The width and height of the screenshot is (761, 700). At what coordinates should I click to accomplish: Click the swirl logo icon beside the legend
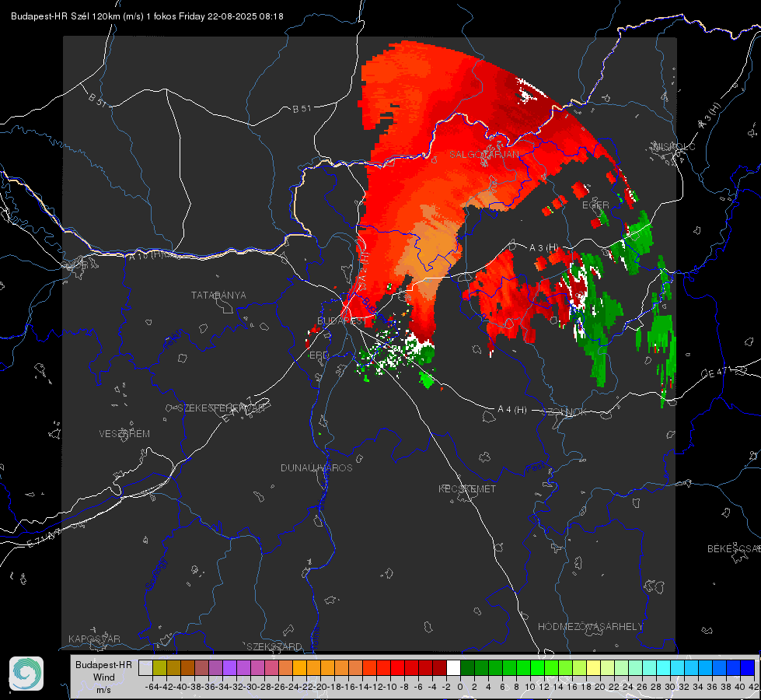point(26,674)
